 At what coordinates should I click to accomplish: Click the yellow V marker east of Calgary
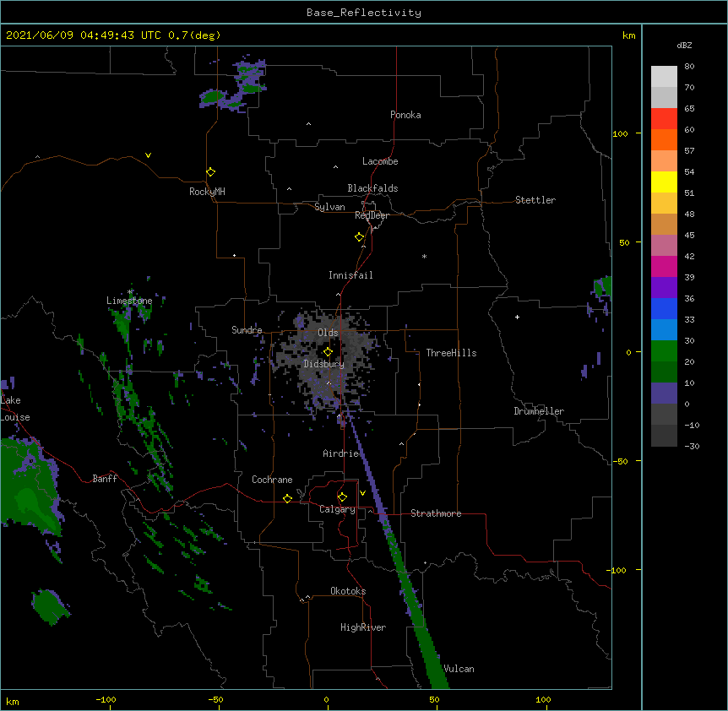click(362, 493)
